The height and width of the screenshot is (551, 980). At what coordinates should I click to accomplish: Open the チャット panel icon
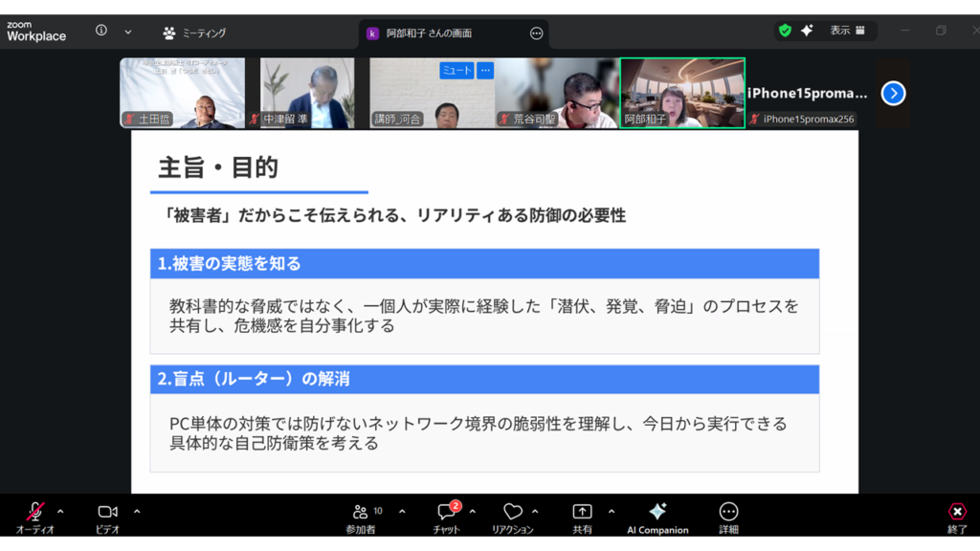pyautogui.click(x=446, y=512)
